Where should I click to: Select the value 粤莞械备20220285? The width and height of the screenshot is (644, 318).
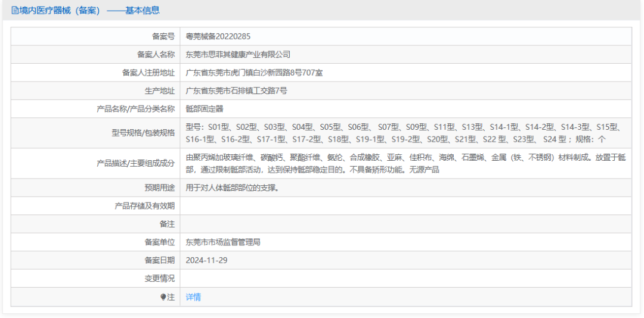(x=218, y=36)
